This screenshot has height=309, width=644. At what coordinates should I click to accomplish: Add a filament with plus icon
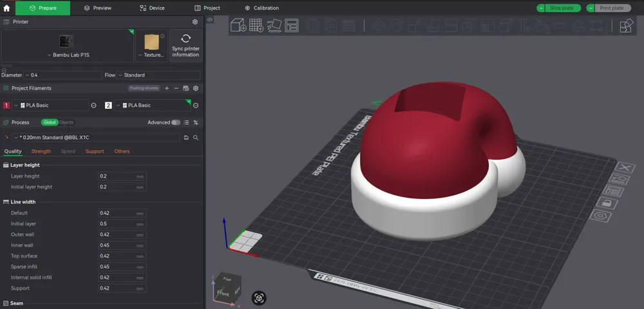pos(167,88)
